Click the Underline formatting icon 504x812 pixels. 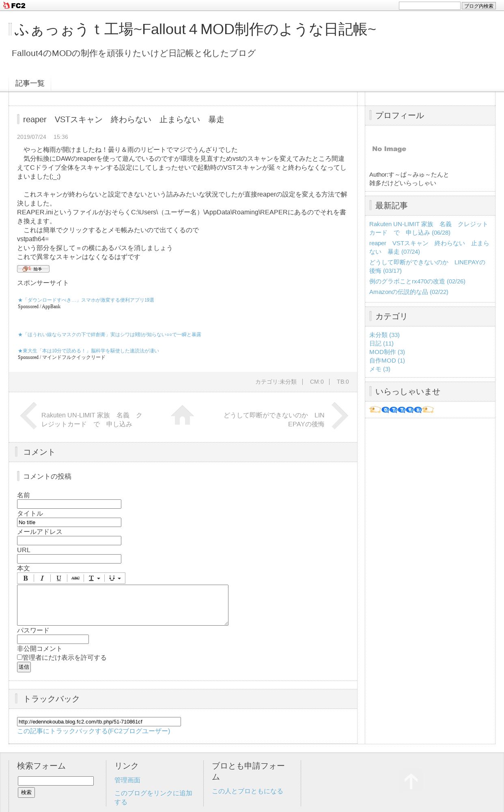pyautogui.click(x=58, y=578)
